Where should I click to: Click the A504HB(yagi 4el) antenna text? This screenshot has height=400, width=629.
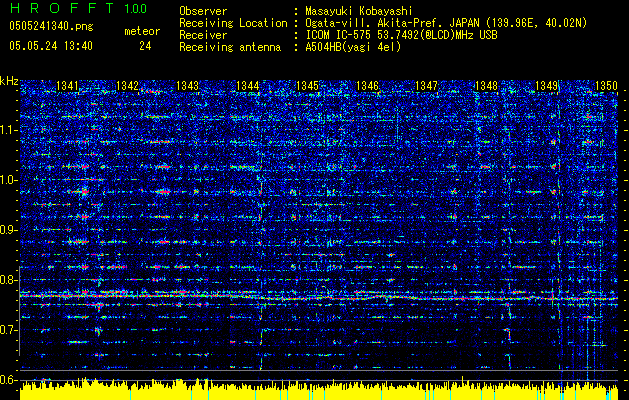tap(353, 47)
